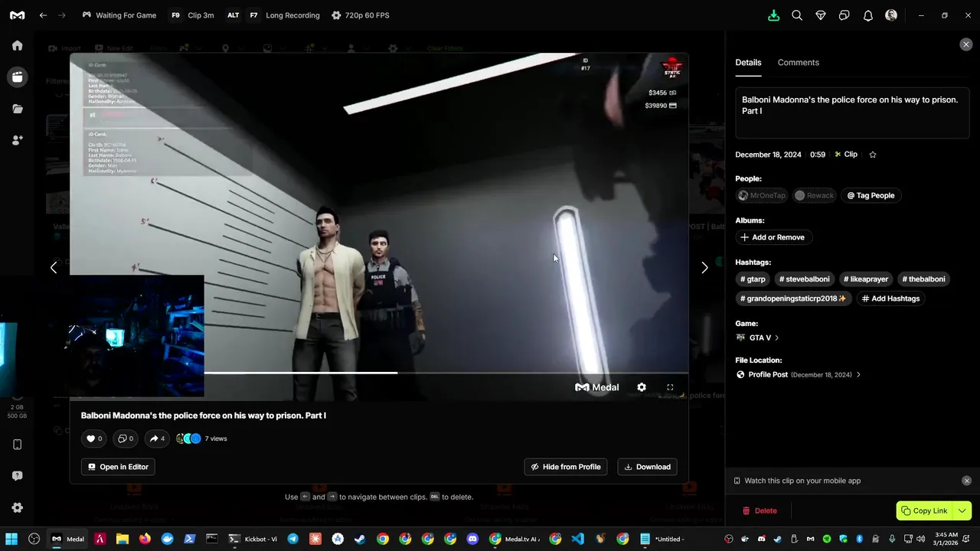Open the help sidebar icon
The width and height of the screenshot is (980, 551).
click(17, 476)
